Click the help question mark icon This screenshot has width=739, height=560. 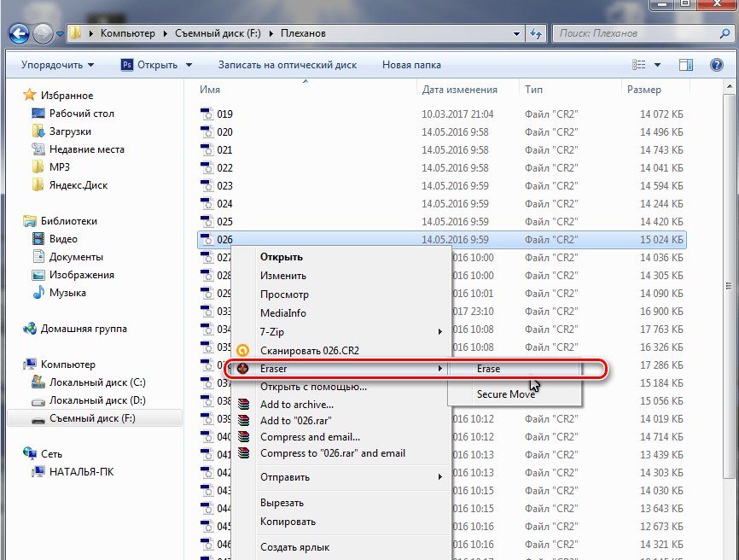click(x=717, y=65)
